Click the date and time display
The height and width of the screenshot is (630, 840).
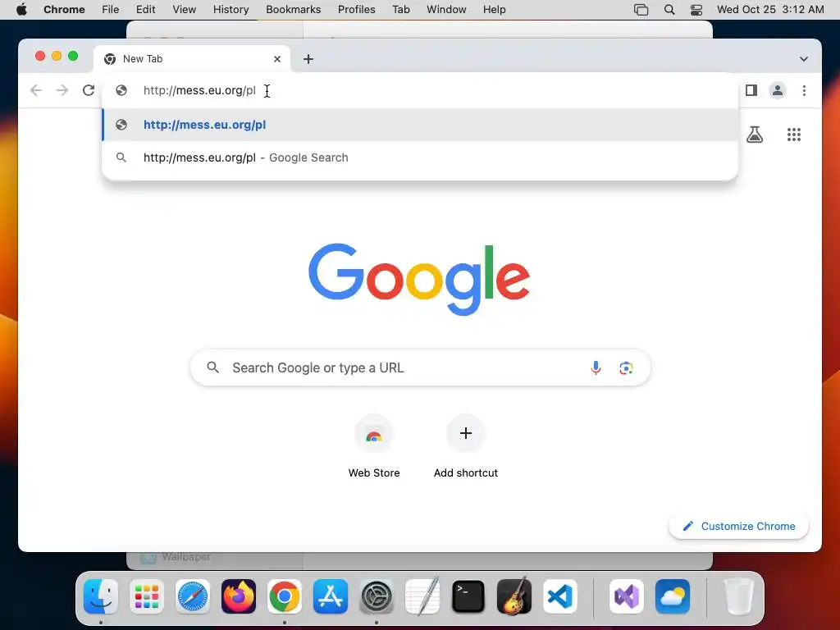(x=770, y=10)
